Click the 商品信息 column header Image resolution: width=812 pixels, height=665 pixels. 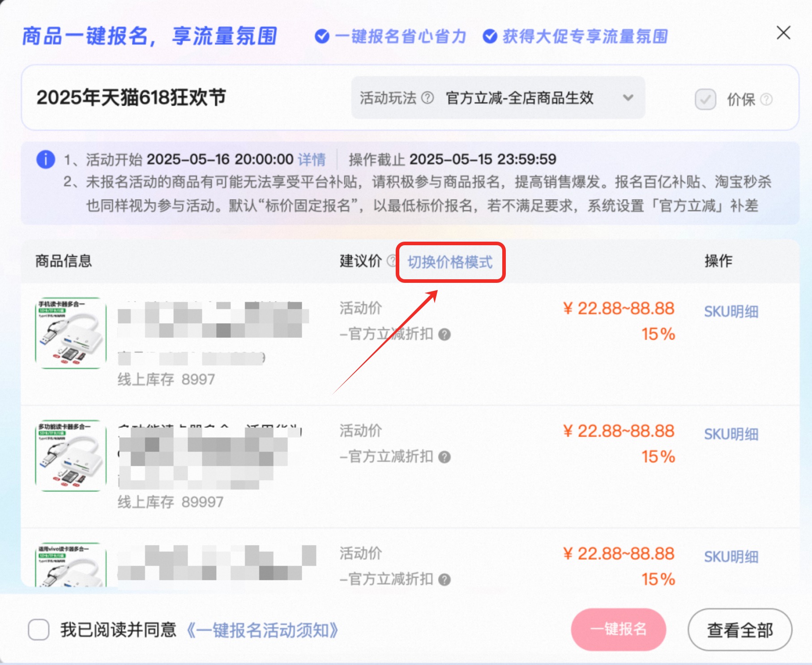pos(64,261)
